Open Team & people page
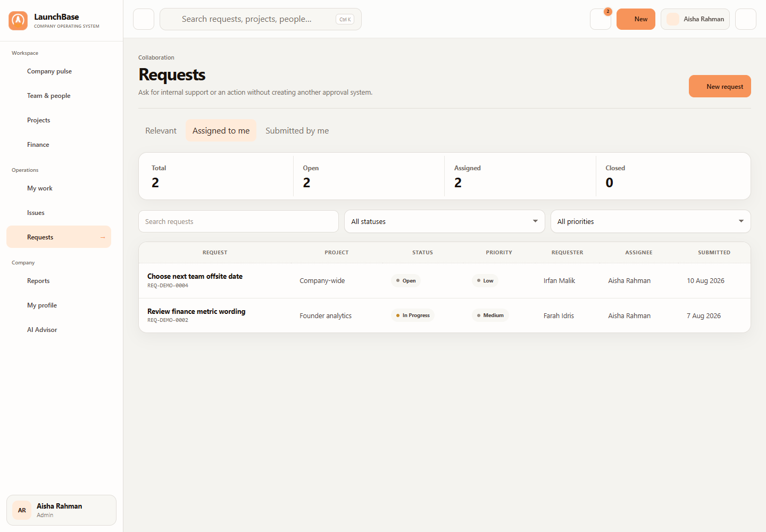766x532 pixels. tap(59, 96)
